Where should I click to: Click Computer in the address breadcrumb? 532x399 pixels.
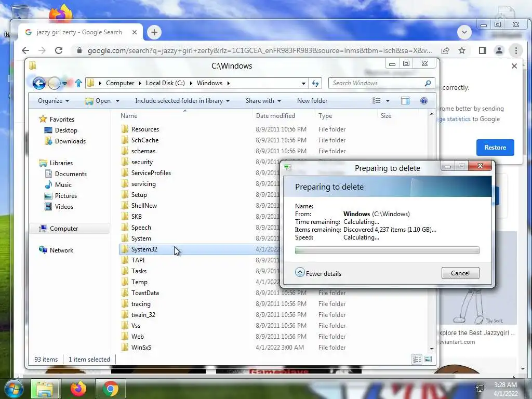point(120,83)
